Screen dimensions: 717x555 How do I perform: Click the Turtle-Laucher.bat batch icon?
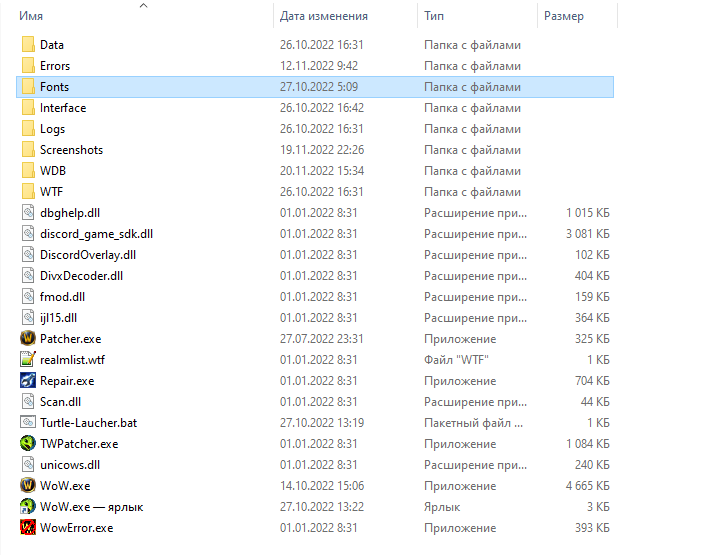tap(28, 422)
